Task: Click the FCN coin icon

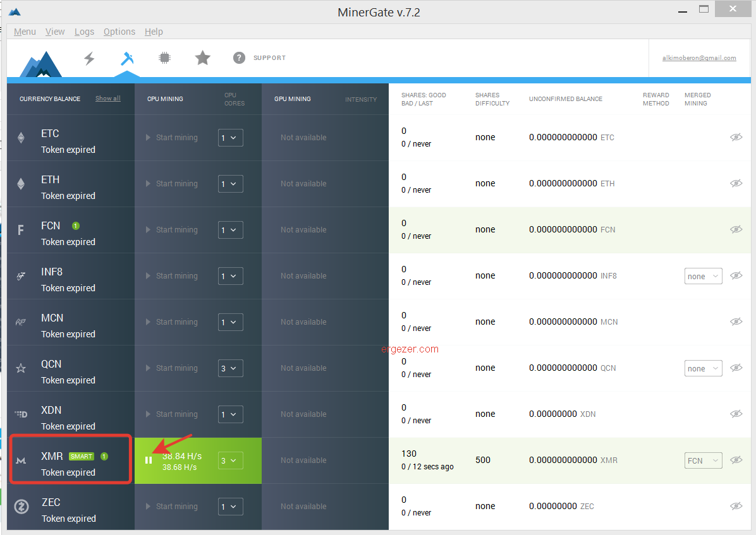Action: [x=21, y=230]
